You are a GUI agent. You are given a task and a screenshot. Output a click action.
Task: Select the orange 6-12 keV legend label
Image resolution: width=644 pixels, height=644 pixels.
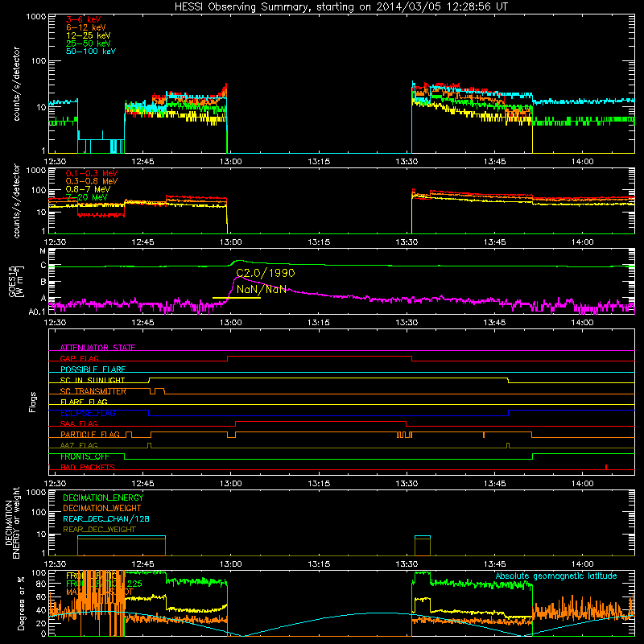coord(86,27)
